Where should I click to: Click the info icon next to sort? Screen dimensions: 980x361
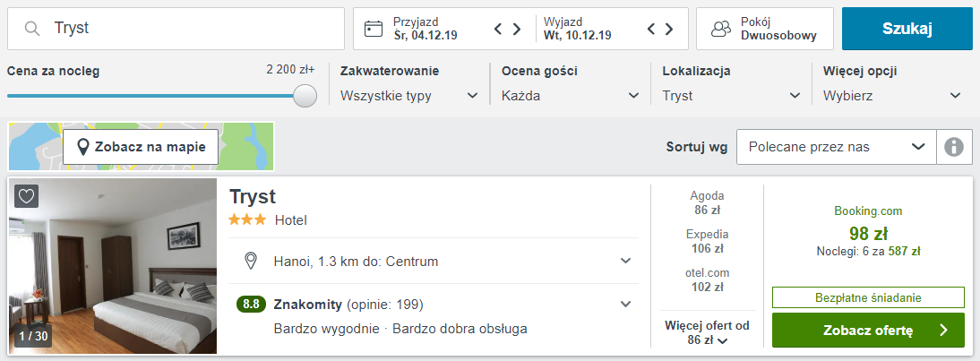point(954,147)
